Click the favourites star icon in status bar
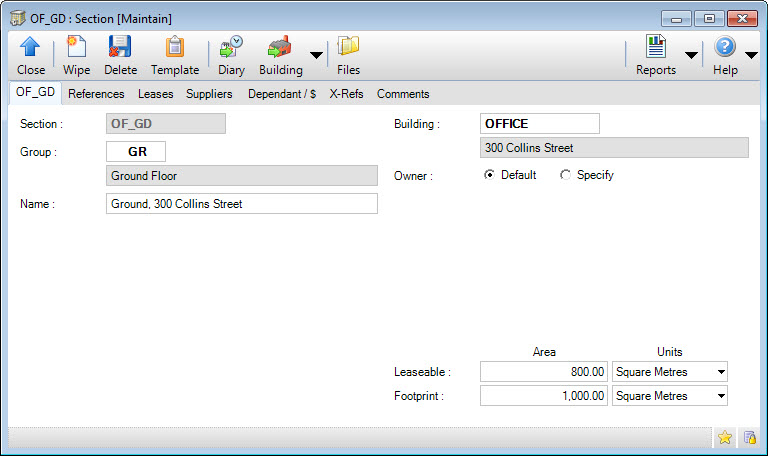 [725, 437]
